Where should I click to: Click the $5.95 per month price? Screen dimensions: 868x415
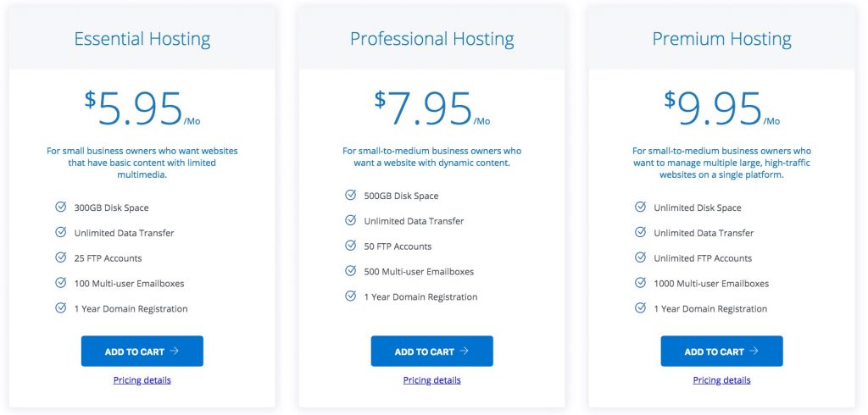pyautogui.click(x=142, y=109)
